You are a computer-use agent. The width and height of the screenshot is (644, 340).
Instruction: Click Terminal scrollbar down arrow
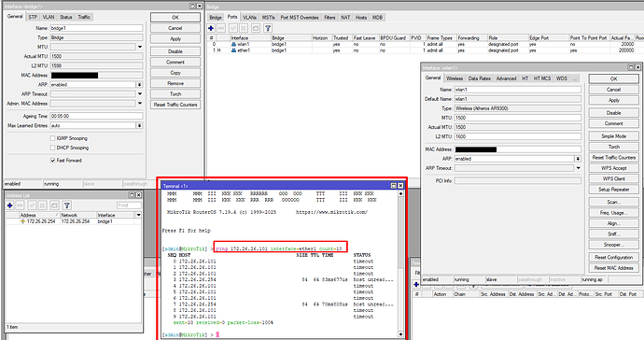pyautogui.click(x=400, y=334)
